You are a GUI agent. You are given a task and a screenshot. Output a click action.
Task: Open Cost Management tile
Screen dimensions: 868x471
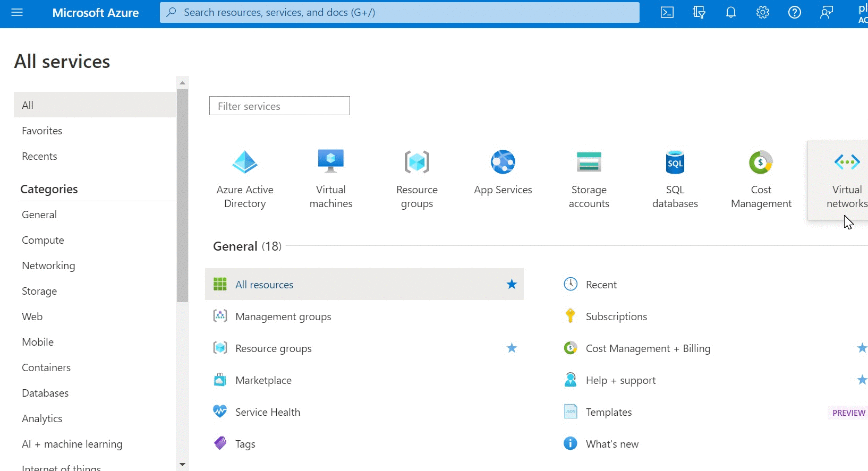pyautogui.click(x=761, y=179)
